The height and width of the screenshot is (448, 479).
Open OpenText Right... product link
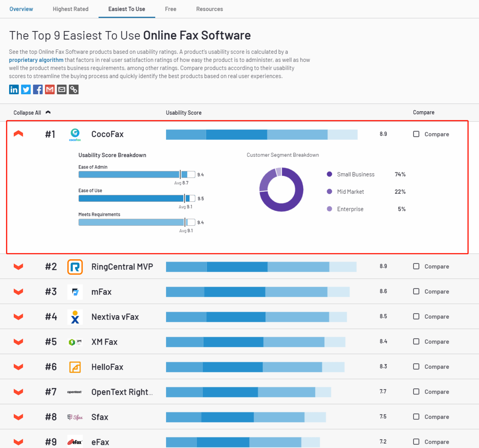click(122, 392)
